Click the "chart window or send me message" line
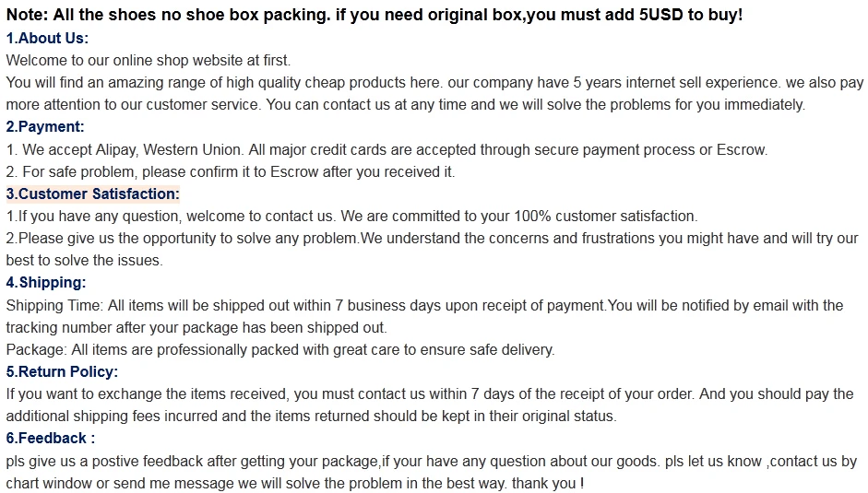The image size is (868, 493). 295,483
